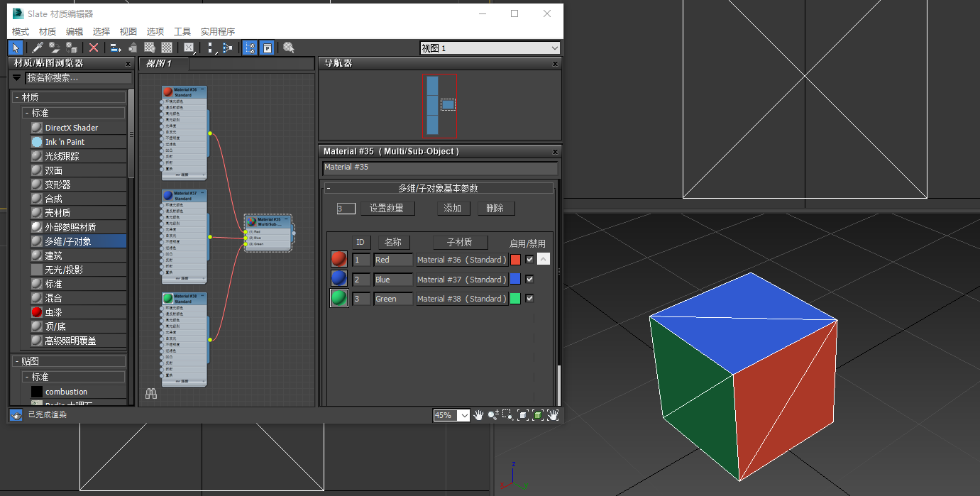Click the Zoom Extents icon in status bar

coord(522,414)
